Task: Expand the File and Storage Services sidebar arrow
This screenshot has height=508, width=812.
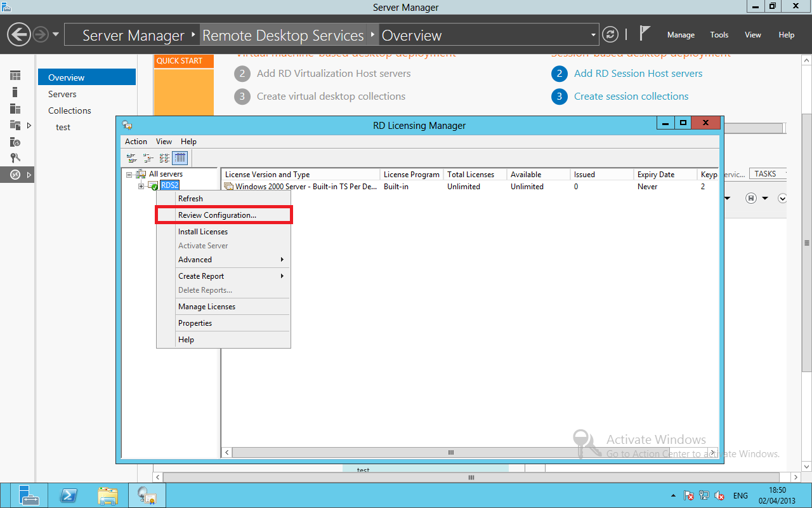Action: click(x=29, y=125)
